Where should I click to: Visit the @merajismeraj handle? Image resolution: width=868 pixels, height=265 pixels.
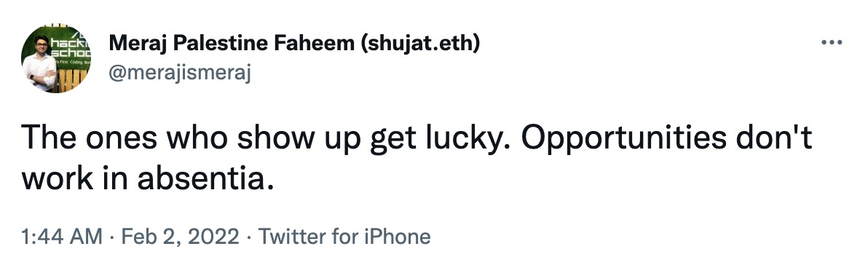point(179,73)
